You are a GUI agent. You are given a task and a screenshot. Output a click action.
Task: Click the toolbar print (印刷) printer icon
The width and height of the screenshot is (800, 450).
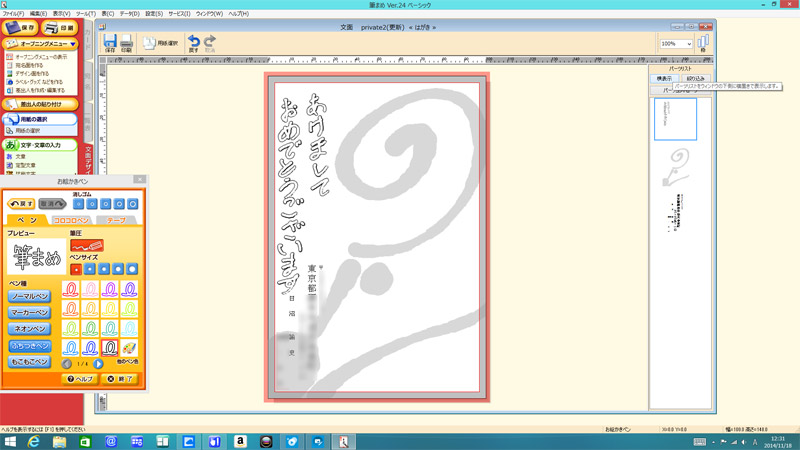126,42
